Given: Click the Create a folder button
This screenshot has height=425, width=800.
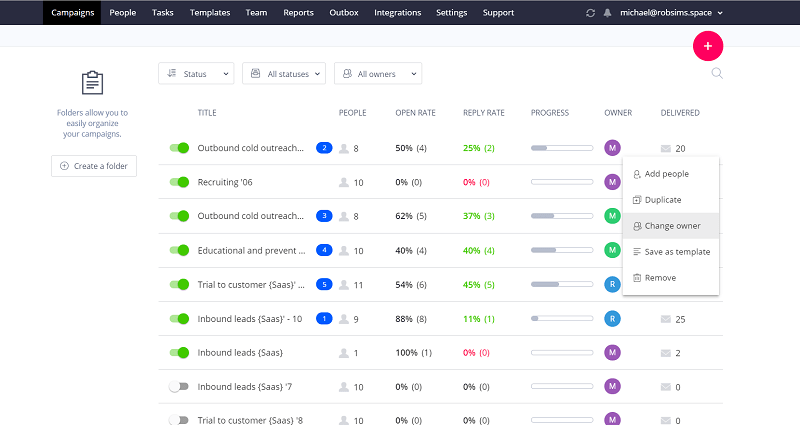Looking at the screenshot, I should coord(94,166).
